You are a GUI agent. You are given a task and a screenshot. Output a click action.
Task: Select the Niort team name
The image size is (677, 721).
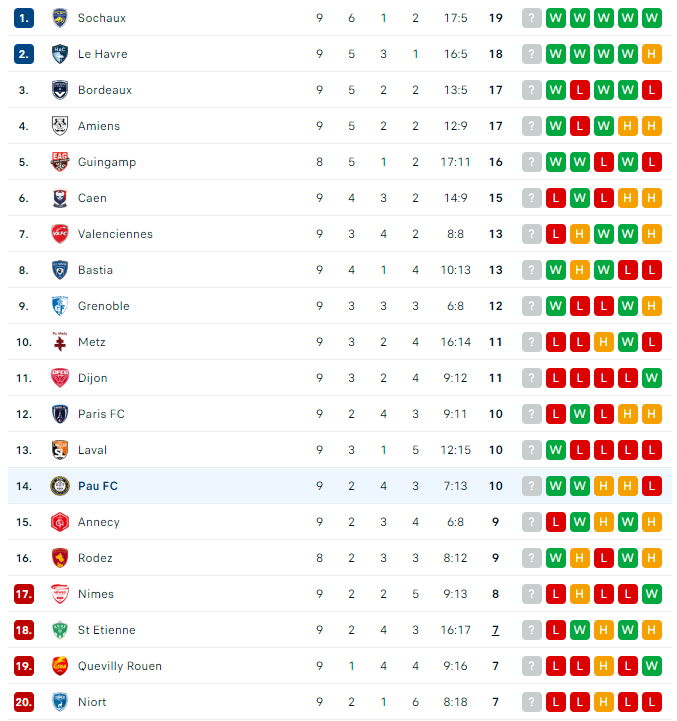[x=92, y=702]
